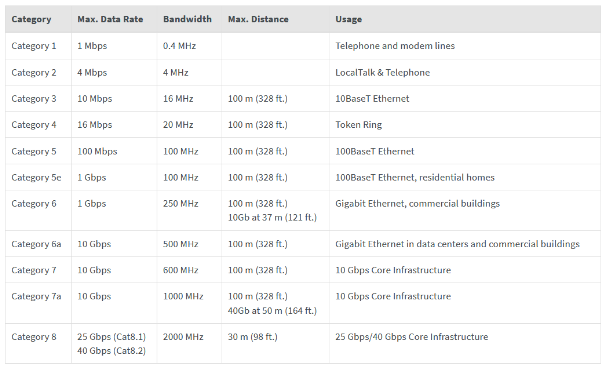The image size is (606, 368).
Task: Click the Category 6a row label
Action: pos(36,244)
